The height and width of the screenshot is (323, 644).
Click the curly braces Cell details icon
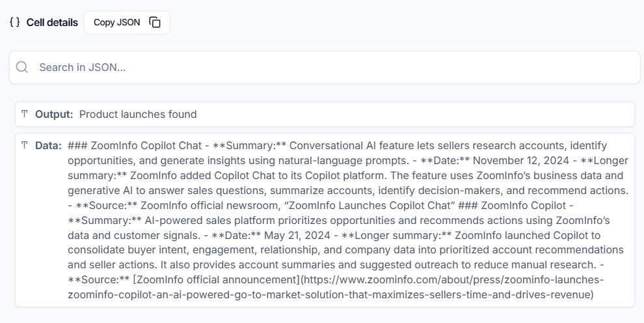[15, 22]
